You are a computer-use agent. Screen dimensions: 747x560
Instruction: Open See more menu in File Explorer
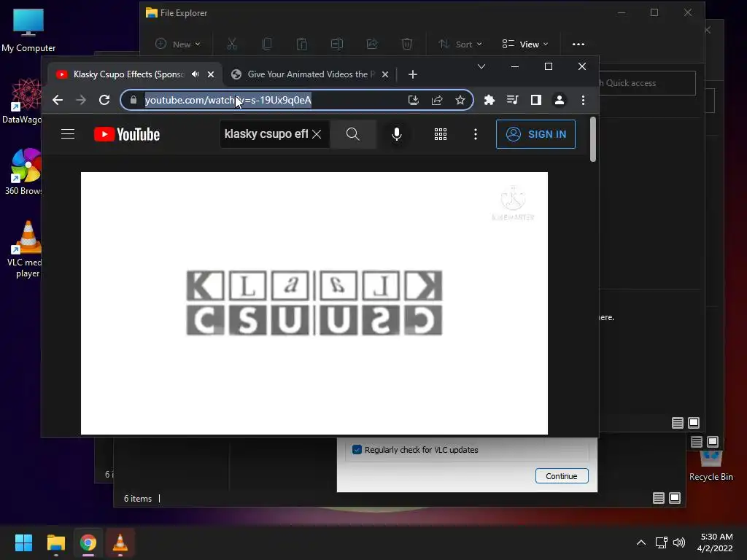coord(578,44)
